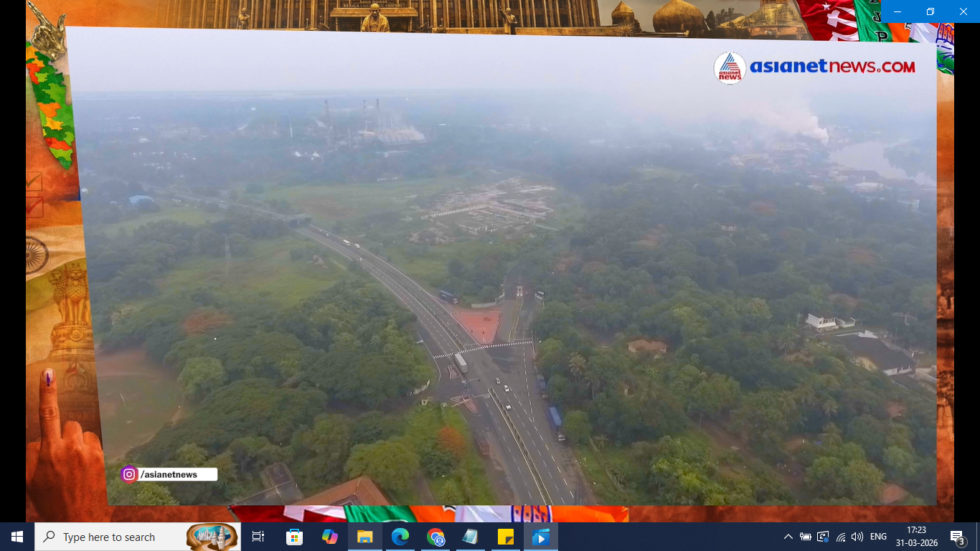Open the Notepad app on the taskbar

(471, 537)
